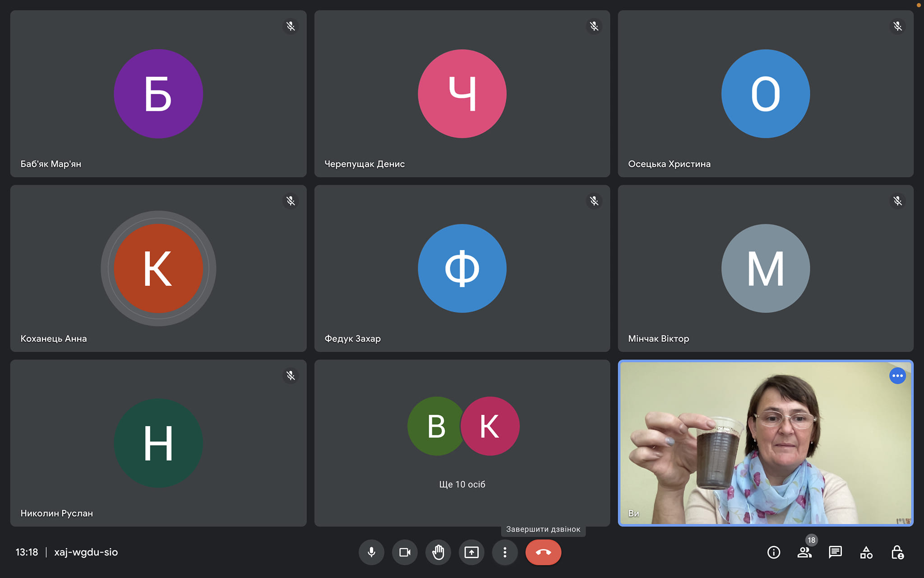Select the blue Ф avatar
Screen dimensions: 924x578
pyautogui.click(x=462, y=268)
